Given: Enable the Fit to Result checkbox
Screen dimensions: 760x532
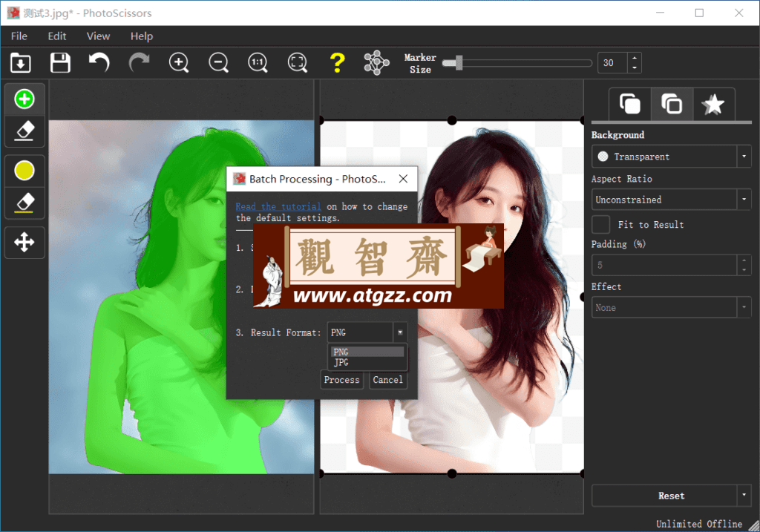Looking at the screenshot, I should [601, 225].
